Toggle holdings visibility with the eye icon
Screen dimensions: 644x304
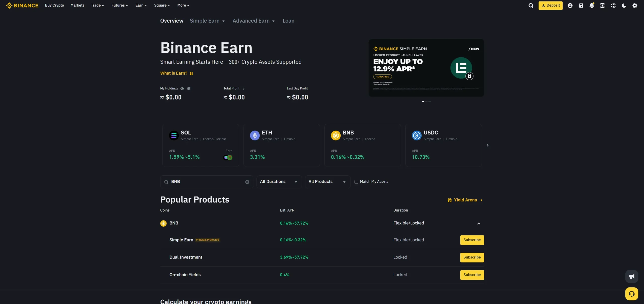point(183,88)
